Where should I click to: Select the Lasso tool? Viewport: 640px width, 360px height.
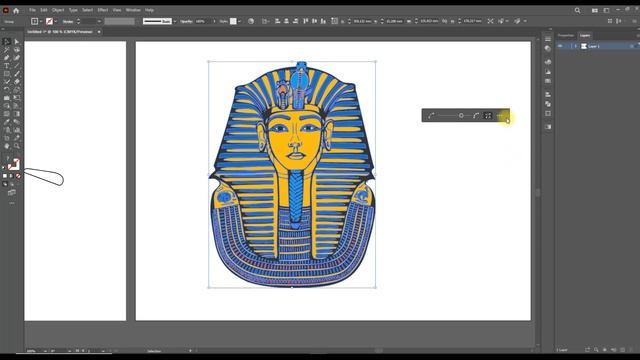(x=17, y=50)
